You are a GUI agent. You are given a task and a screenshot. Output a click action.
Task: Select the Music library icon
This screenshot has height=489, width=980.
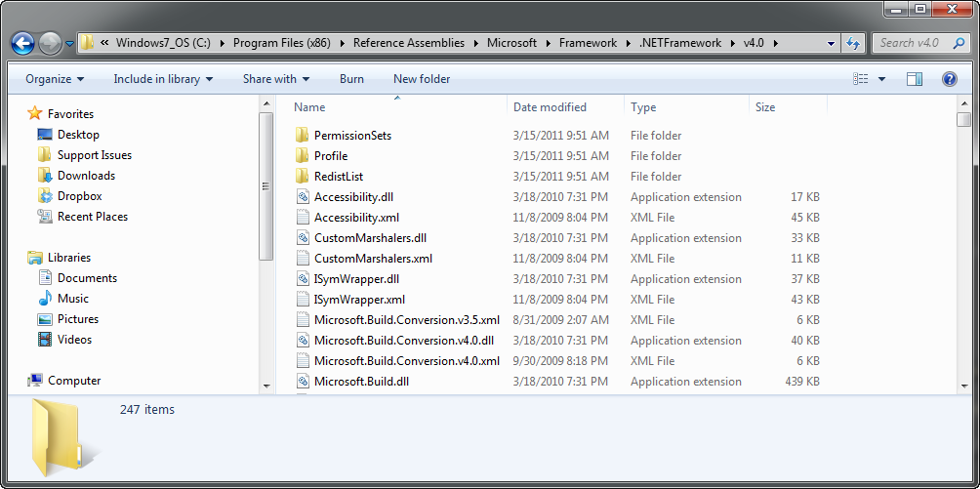tap(44, 299)
